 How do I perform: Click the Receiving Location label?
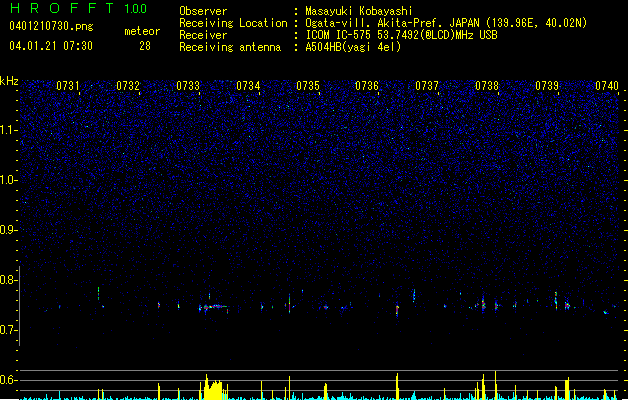pyautogui.click(x=233, y=23)
